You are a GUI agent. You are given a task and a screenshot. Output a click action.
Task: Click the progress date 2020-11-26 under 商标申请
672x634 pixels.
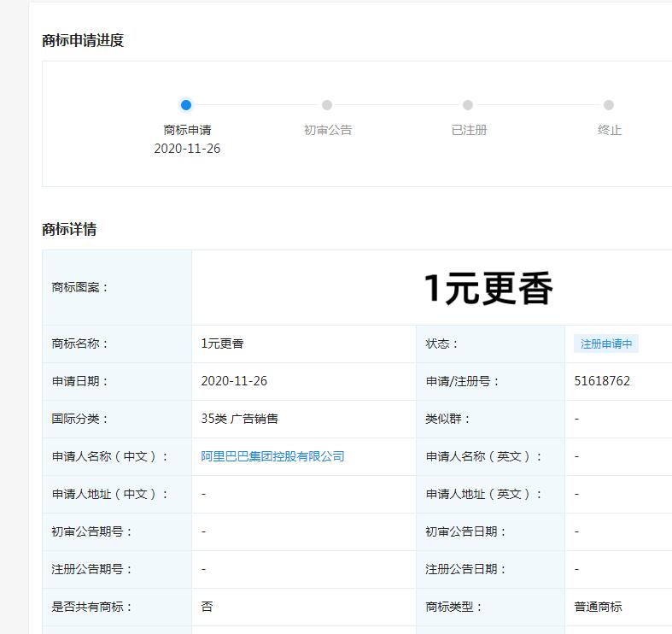187,149
